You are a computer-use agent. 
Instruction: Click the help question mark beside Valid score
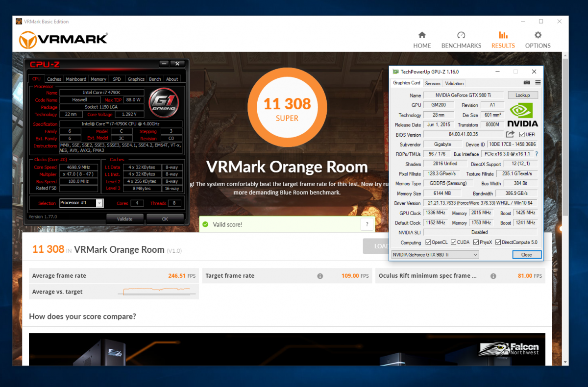pyautogui.click(x=367, y=224)
